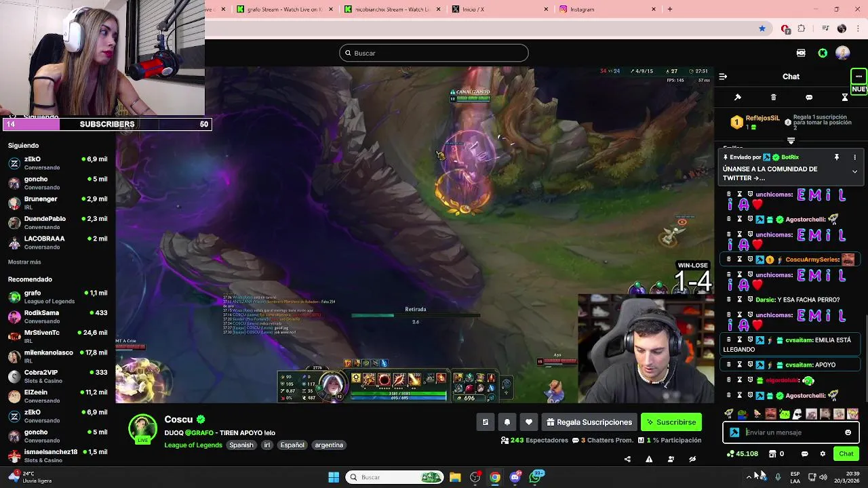Click the clips icon in Kick header
Image resolution: width=868 pixels, height=488 pixels.
[801, 53]
